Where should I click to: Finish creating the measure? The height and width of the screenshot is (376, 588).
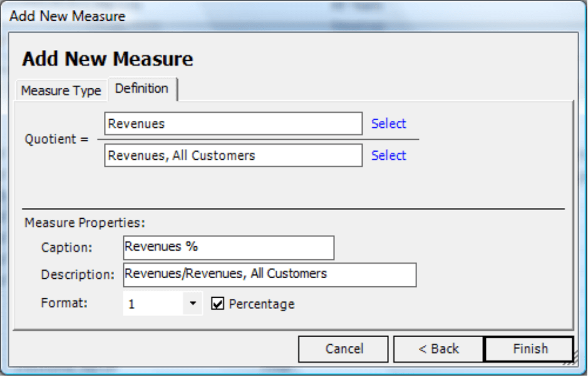click(530, 349)
